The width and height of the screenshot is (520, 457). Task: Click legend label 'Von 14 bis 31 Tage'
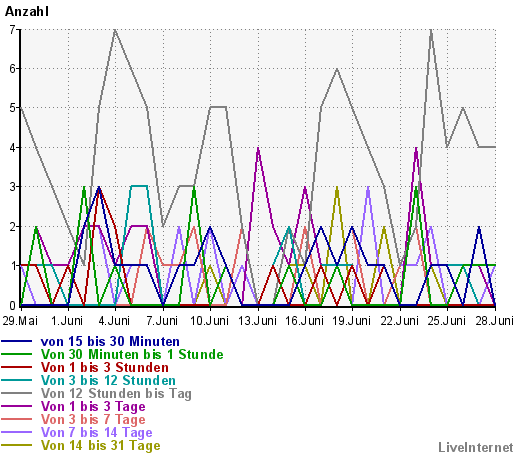(x=100, y=445)
